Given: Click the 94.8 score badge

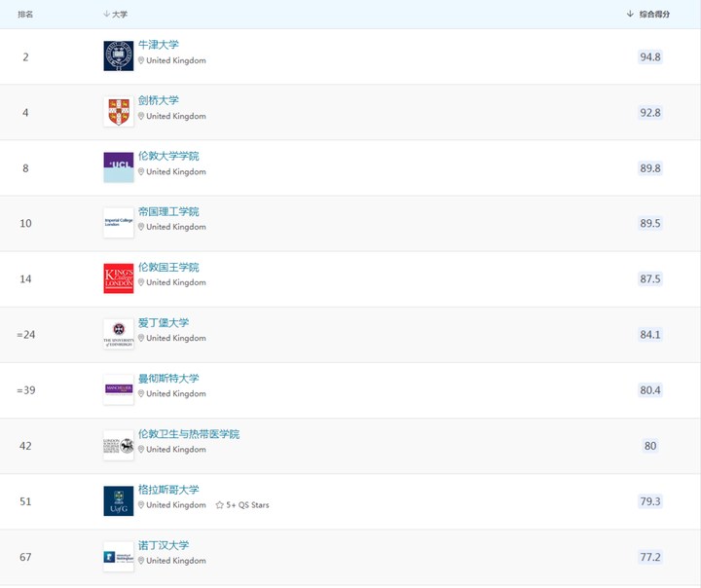Looking at the screenshot, I should [x=650, y=56].
